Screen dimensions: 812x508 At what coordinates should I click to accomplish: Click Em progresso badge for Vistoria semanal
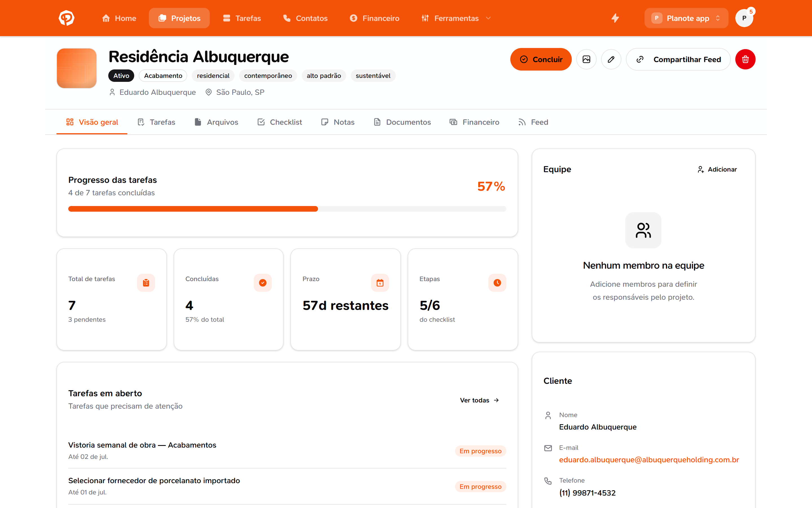480,451
